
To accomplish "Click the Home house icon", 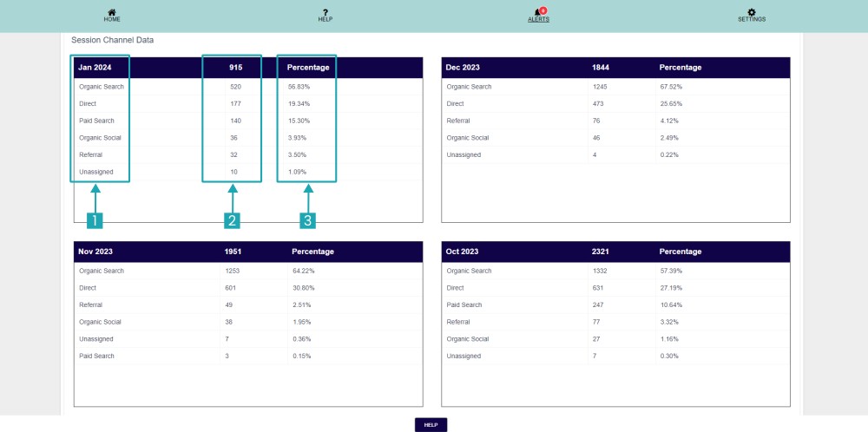I will 112,11.
